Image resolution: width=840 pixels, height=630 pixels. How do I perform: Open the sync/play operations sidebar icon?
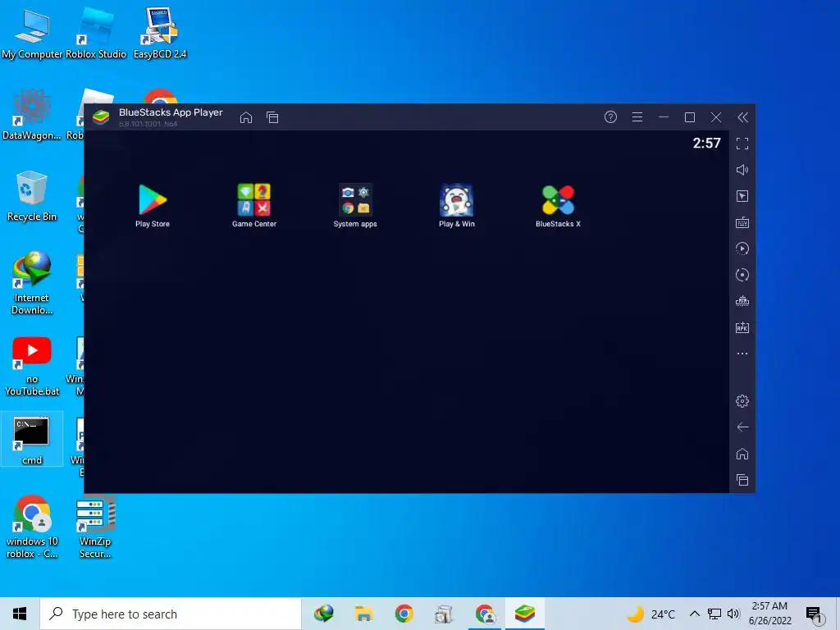point(742,249)
